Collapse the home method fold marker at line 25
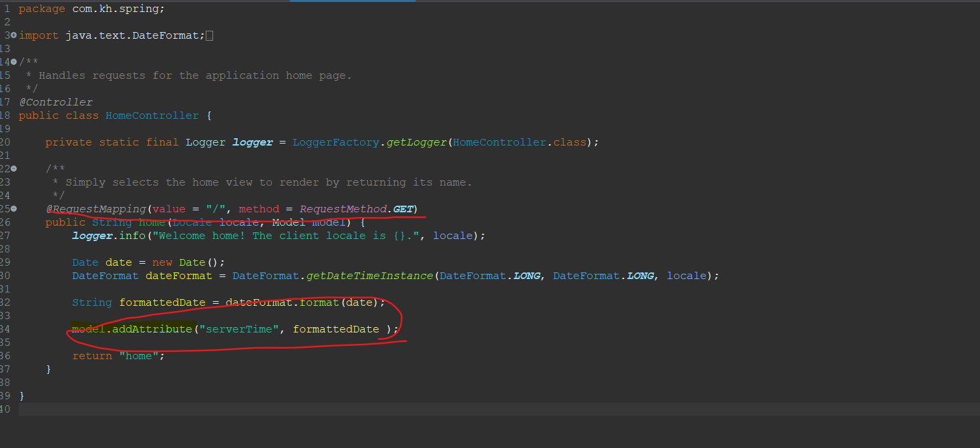 click(14, 209)
